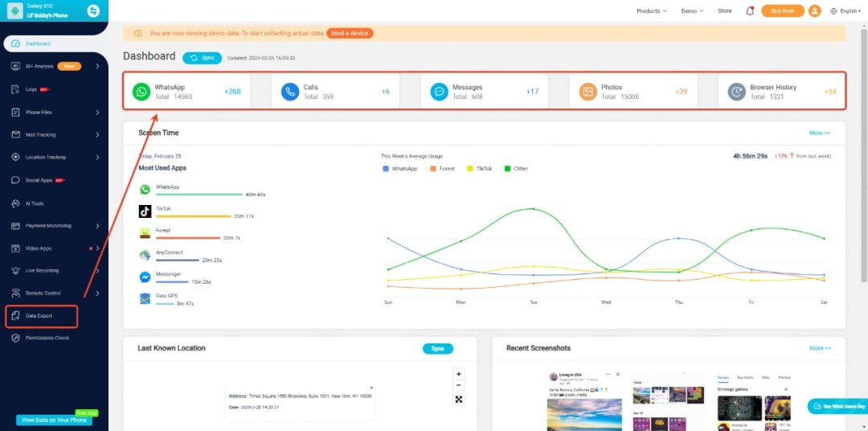Toggle TikTok series in chart legend
The image size is (868, 431).
click(x=479, y=169)
